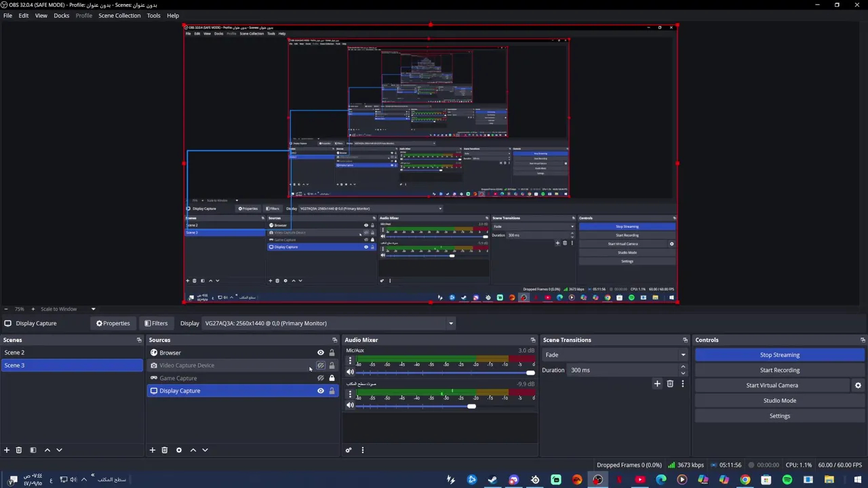Decrease transition duration stepper down arrow
Viewport: 868px width, 488px height.
click(x=683, y=373)
